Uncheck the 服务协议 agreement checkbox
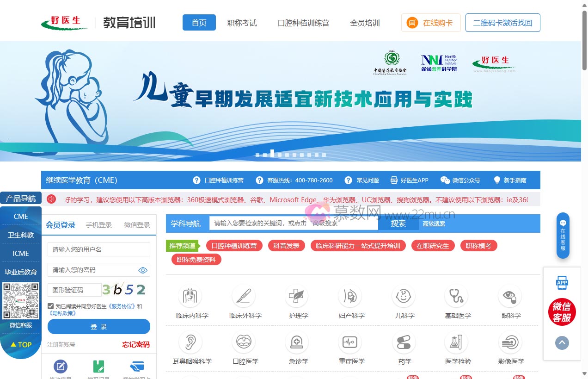 click(50, 305)
